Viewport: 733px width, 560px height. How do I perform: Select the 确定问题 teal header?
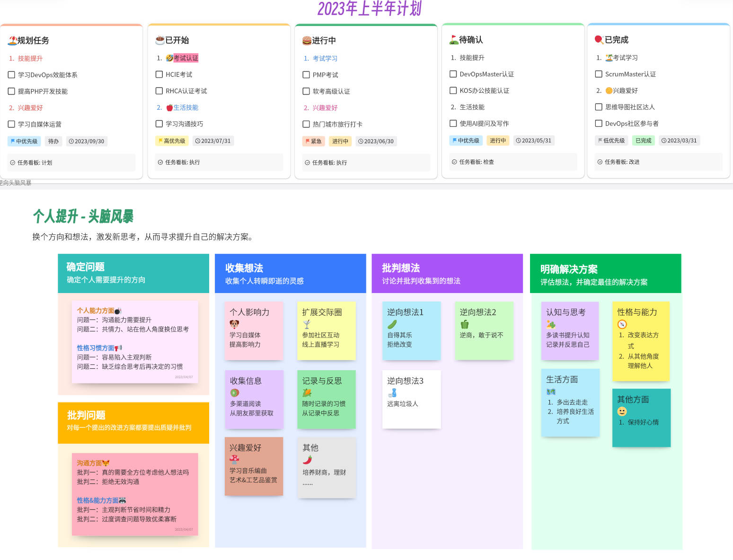click(133, 273)
